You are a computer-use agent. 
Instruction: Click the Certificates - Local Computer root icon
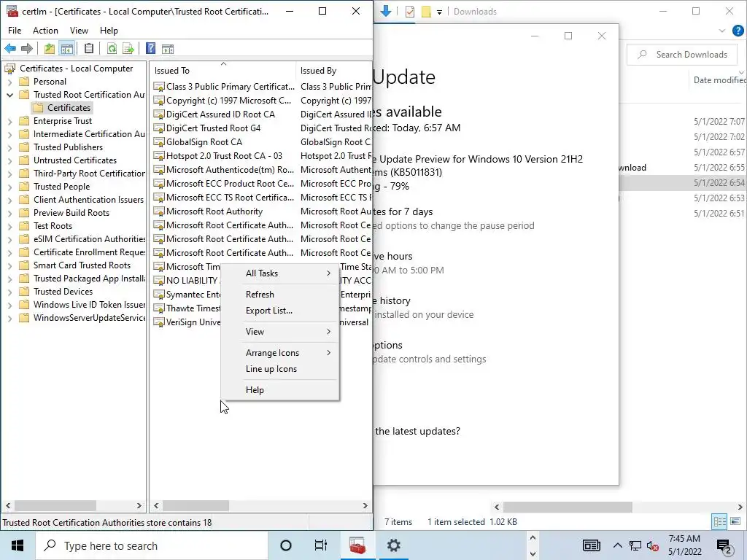tap(10, 69)
